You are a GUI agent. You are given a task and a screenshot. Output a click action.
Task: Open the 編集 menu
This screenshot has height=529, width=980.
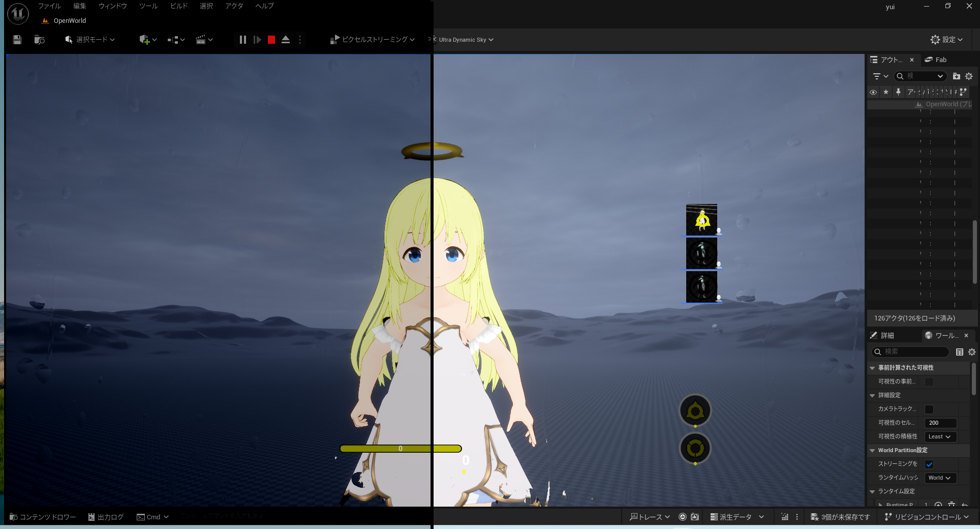click(80, 6)
